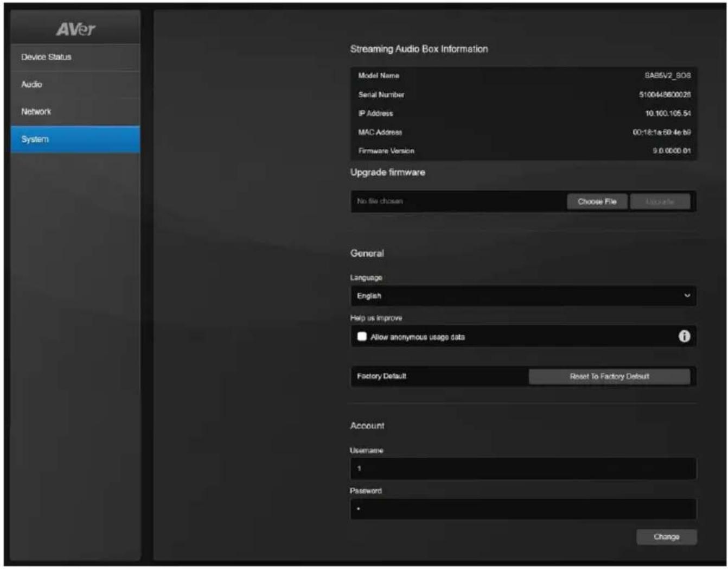Image resolution: width=728 pixels, height=569 pixels.
Task: Open the Language dropdown
Action: click(523, 296)
